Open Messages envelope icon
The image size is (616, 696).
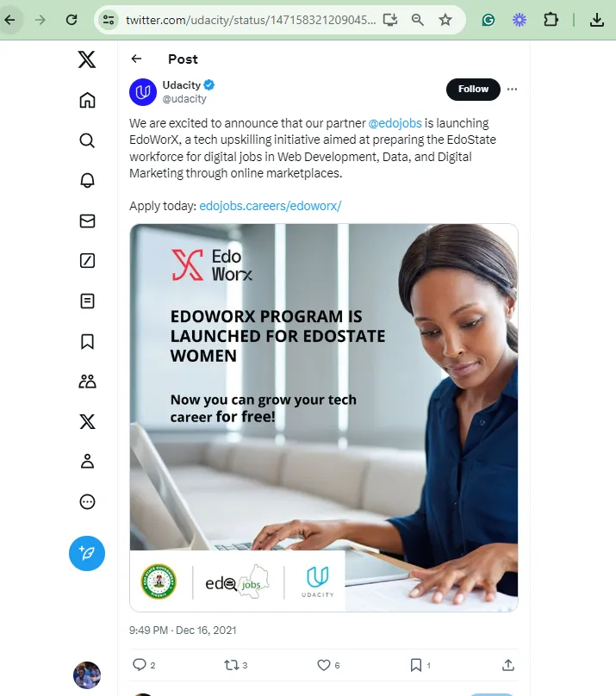click(x=87, y=221)
